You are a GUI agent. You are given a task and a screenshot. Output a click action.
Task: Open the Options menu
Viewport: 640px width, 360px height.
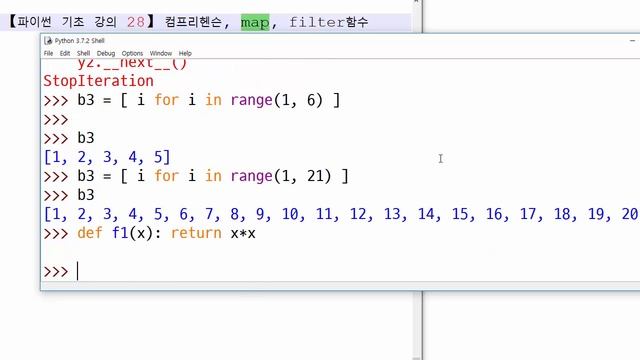[x=132, y=53]
